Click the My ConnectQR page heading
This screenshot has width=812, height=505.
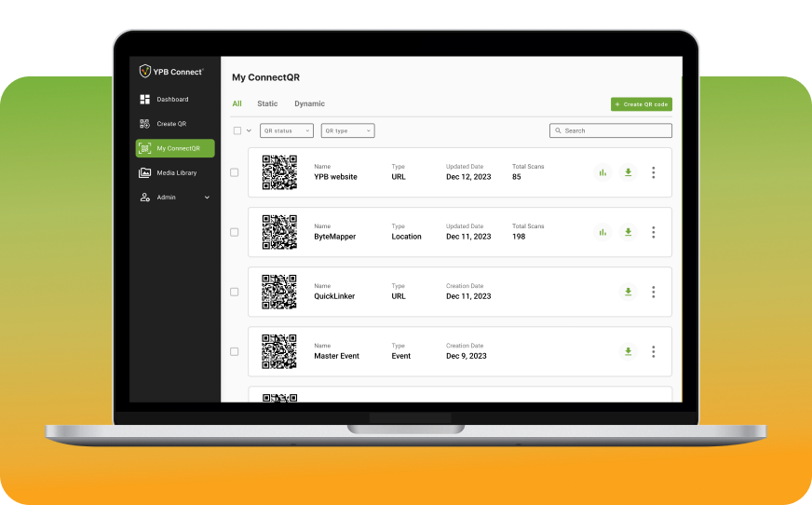tap(265, 77)
